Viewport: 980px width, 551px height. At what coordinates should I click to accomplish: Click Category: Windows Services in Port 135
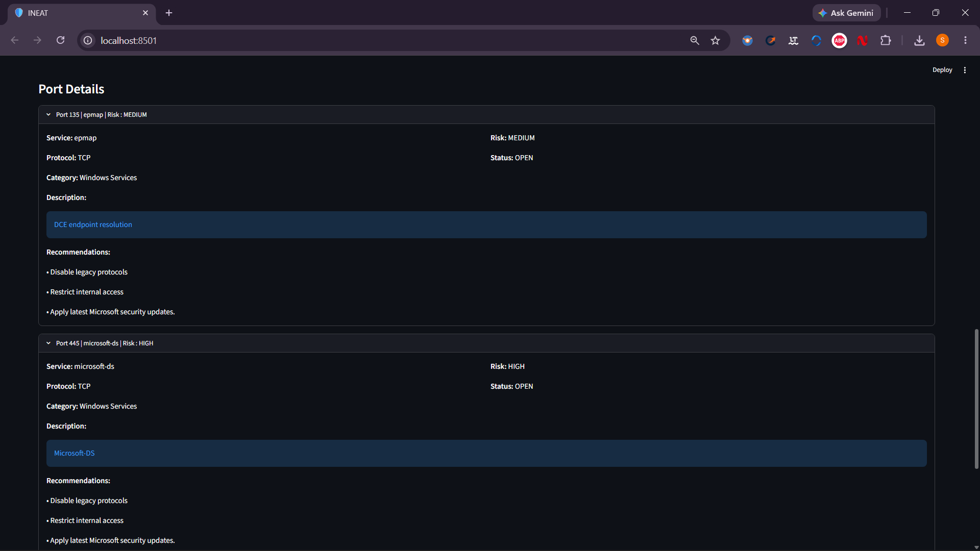[92, 178]
